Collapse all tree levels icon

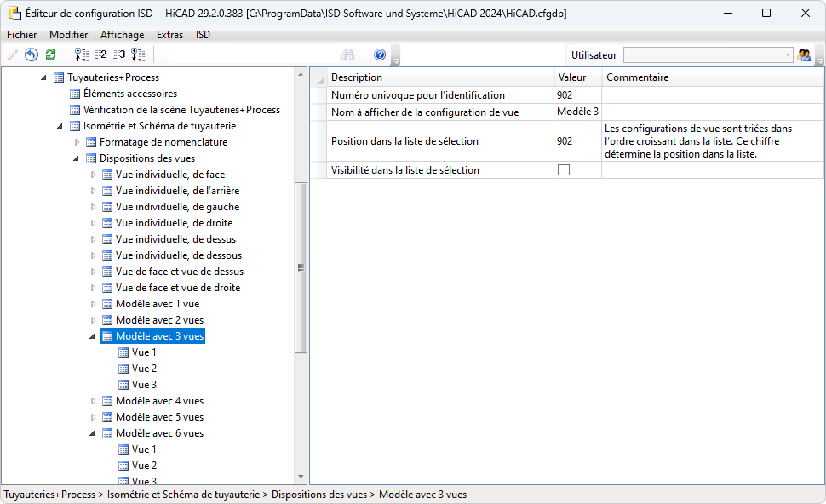click(81, 54)
